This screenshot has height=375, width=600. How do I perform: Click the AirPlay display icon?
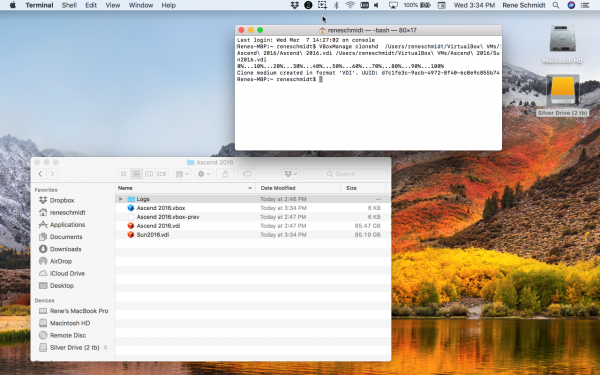pyautogui.click(x=393, y=5)
